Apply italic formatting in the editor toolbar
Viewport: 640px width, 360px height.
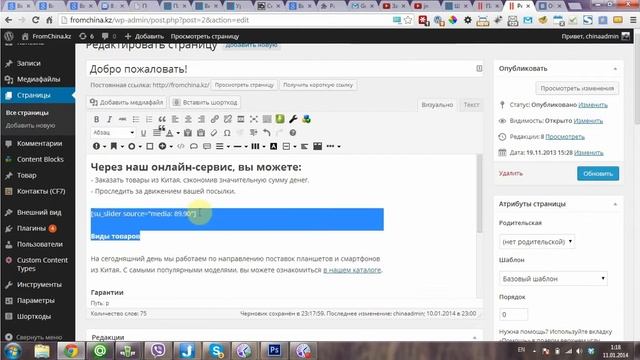109,119
